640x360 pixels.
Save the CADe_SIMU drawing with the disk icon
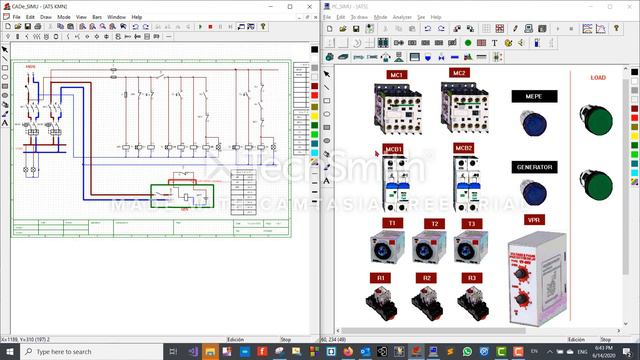point(28,27)
